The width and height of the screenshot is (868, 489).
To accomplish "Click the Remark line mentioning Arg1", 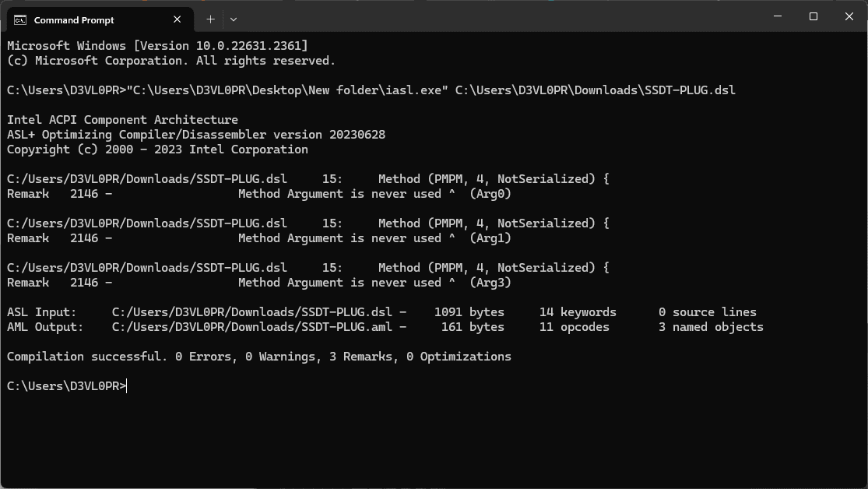I will coord(257,237).
